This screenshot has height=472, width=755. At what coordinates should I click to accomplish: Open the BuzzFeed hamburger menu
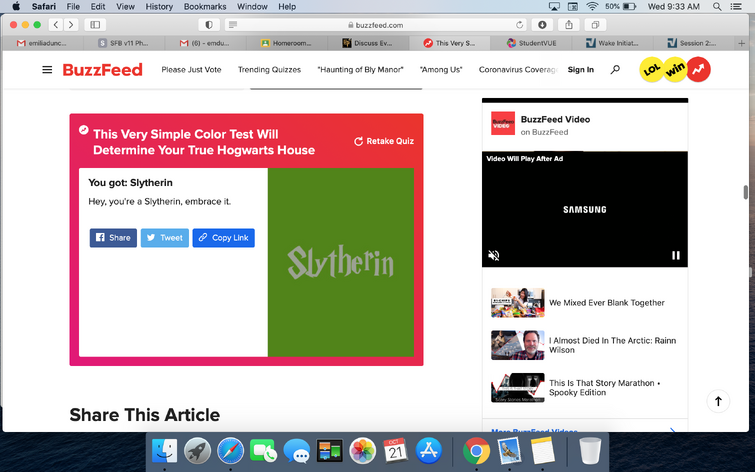(47, 70)
